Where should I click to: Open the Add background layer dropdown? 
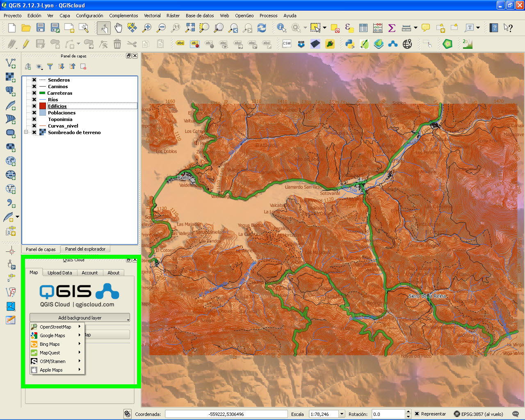pyautogui.click(x=80, y=317)
